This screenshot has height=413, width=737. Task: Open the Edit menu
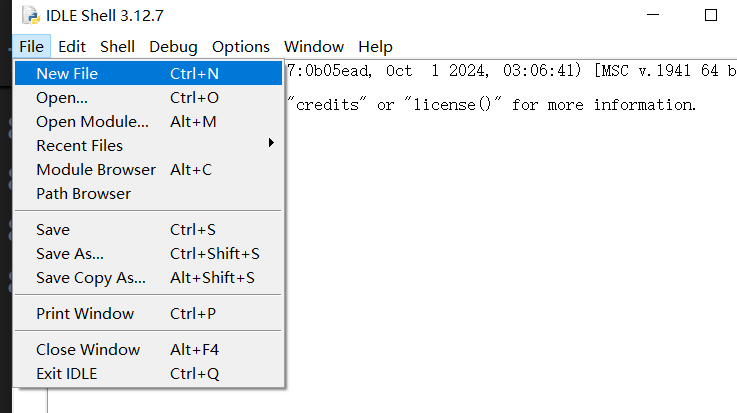coord(72,46)
